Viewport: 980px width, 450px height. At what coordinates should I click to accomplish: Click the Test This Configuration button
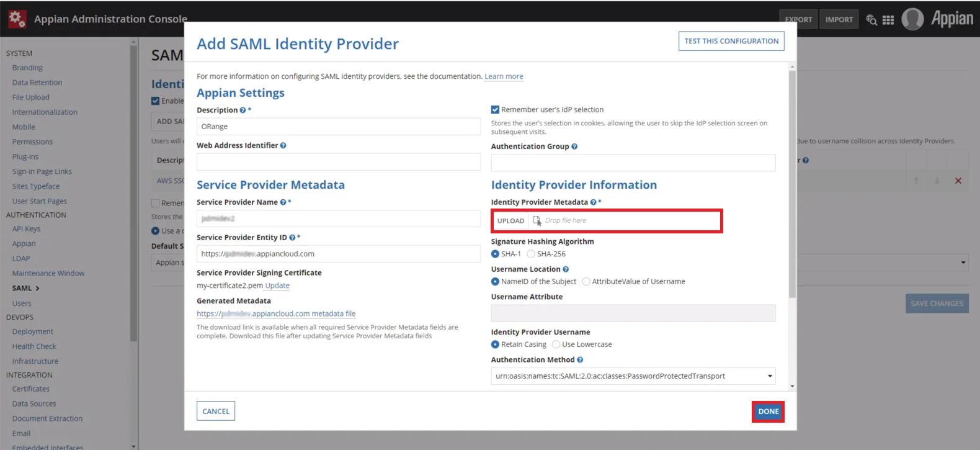tap(731, 41)
